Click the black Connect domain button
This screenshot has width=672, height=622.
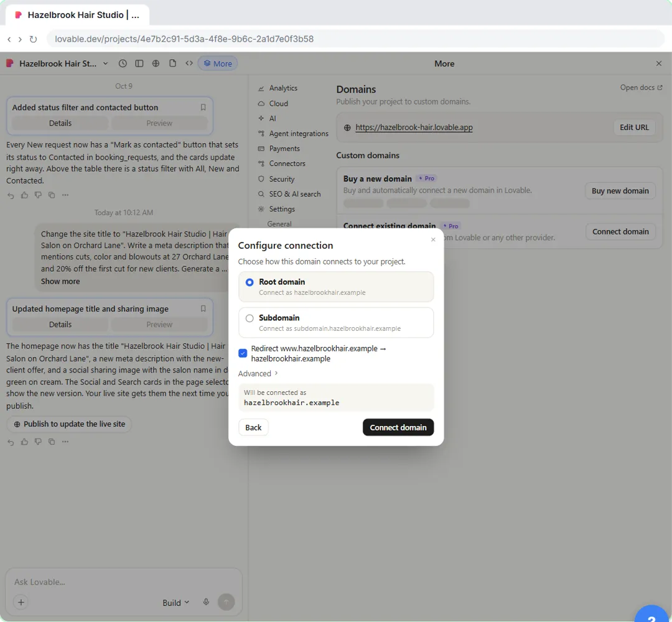click(x=398, y=427)
